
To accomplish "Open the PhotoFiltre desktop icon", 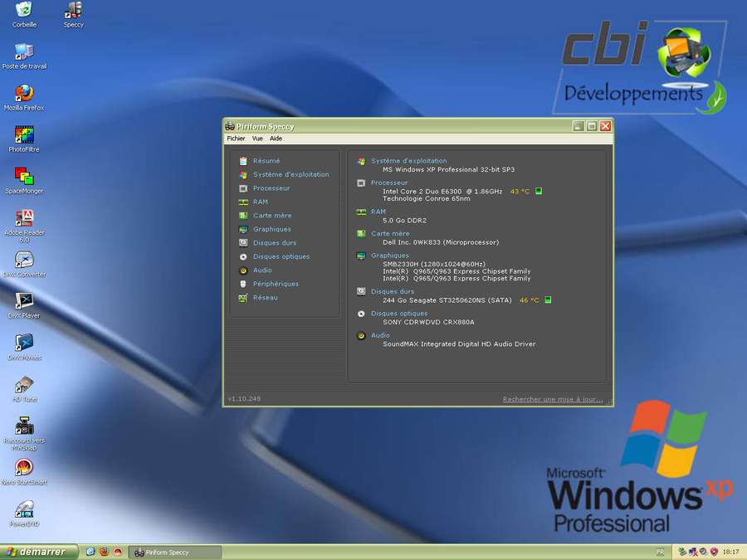I will (x=24, y=139).
